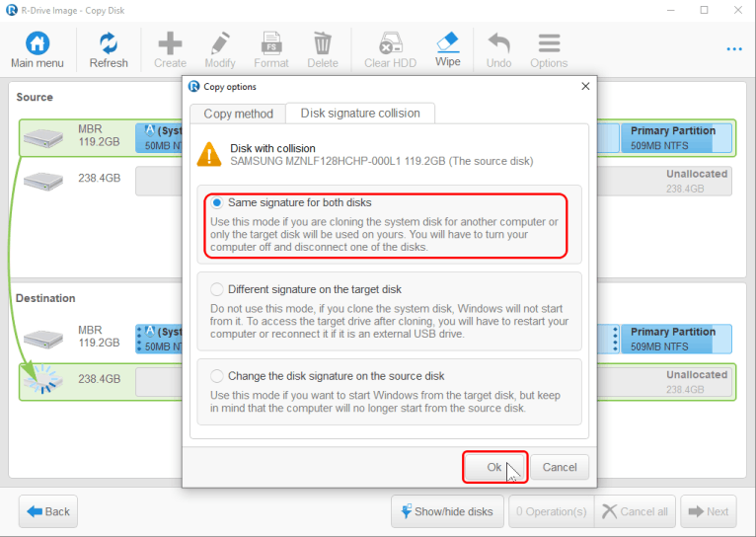Viewport: 756px width, 537px height.
Task: Select the 119.2GB MBR destination disk icon
Action: pyautogui.click(x=43, y=339)
